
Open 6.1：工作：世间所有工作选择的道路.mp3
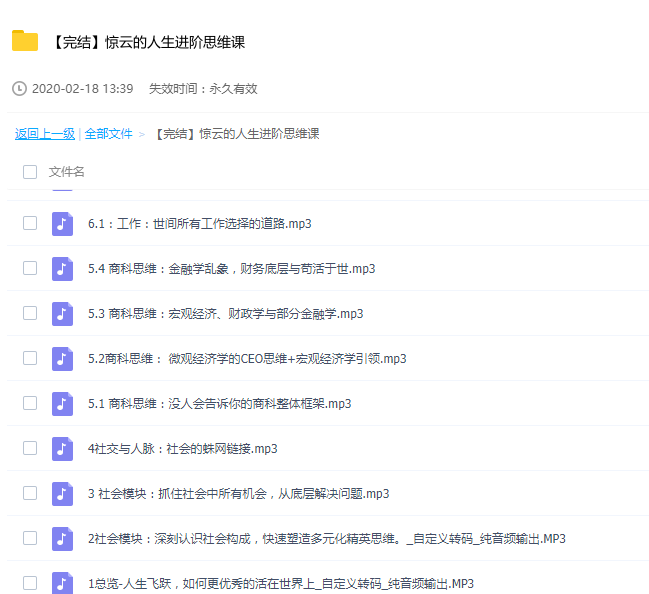click(x=200, y=224)
